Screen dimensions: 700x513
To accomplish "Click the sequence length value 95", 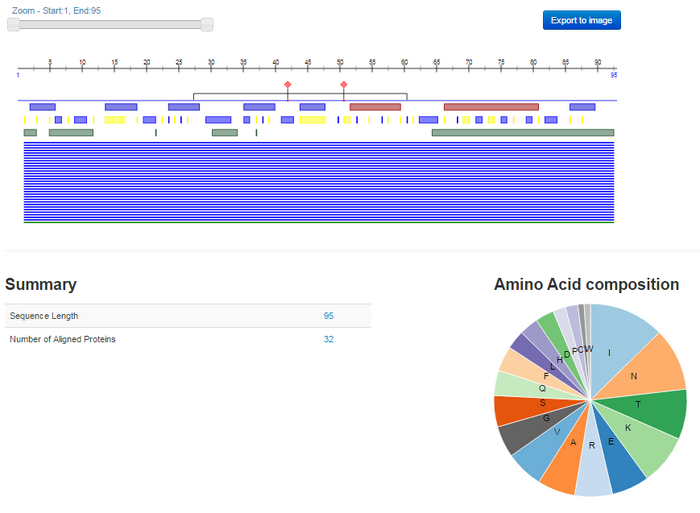I will 328,316.
